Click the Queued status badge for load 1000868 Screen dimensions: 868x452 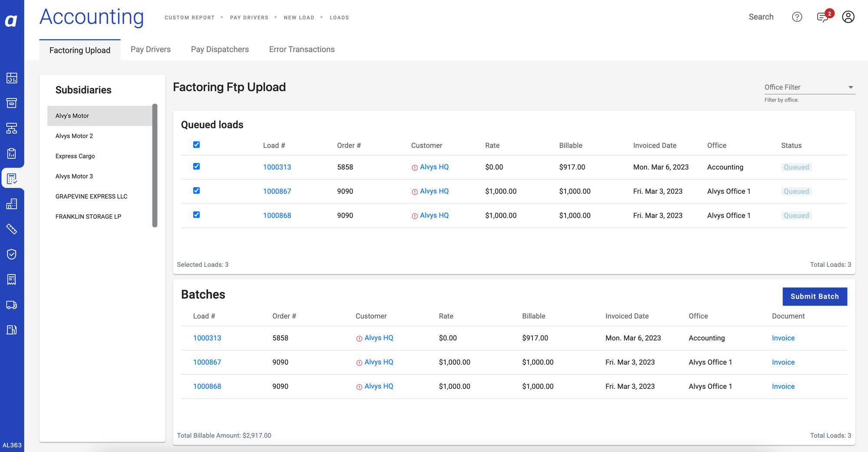pos(796,216)
